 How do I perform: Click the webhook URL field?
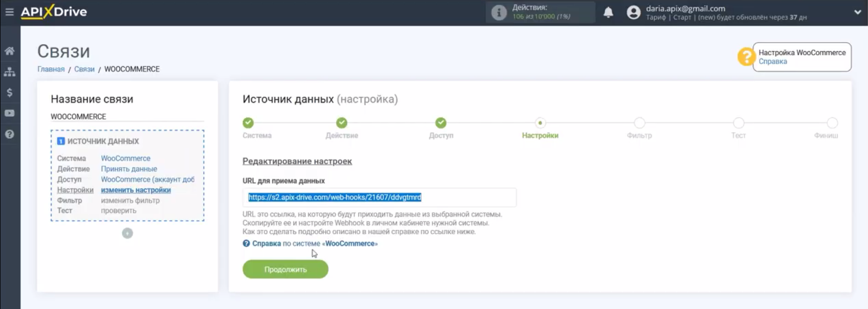pyautogui.click(x=380, y=198)
